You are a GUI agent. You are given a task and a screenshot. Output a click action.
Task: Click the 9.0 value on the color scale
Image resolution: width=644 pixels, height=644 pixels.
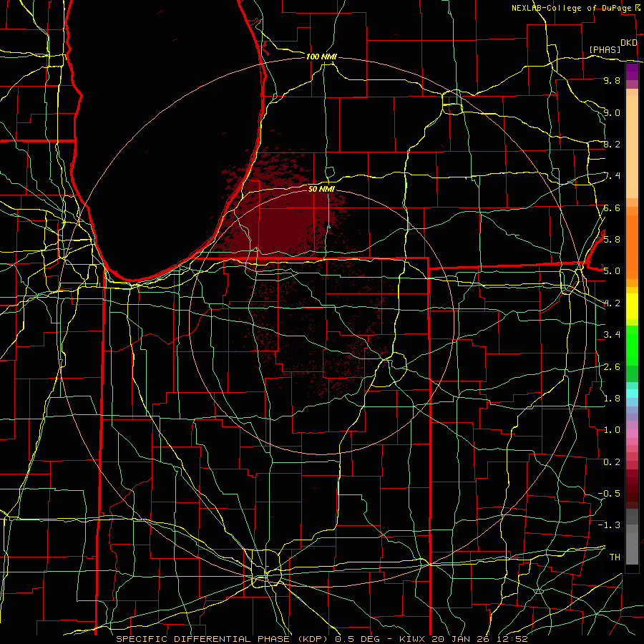pyautogui.click(x=612, y=112)
